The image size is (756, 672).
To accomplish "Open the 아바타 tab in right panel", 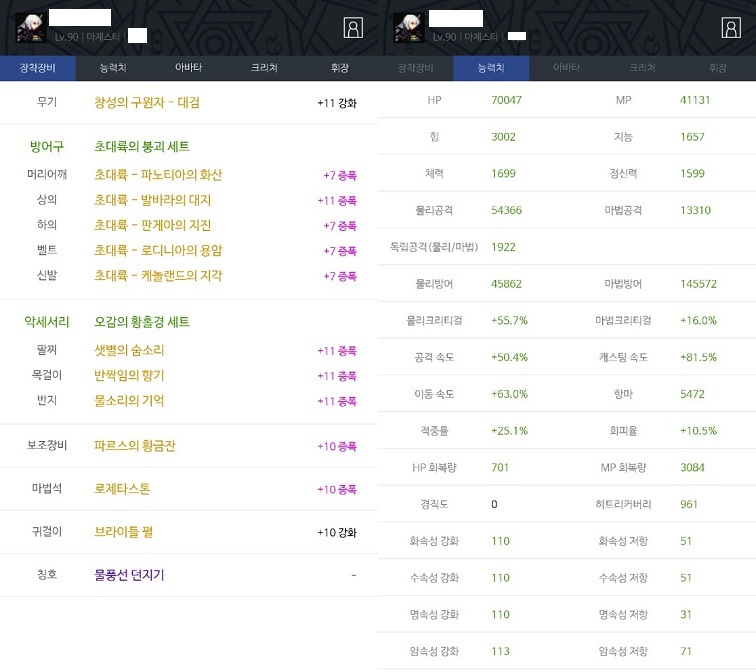I will pos(567,68).
